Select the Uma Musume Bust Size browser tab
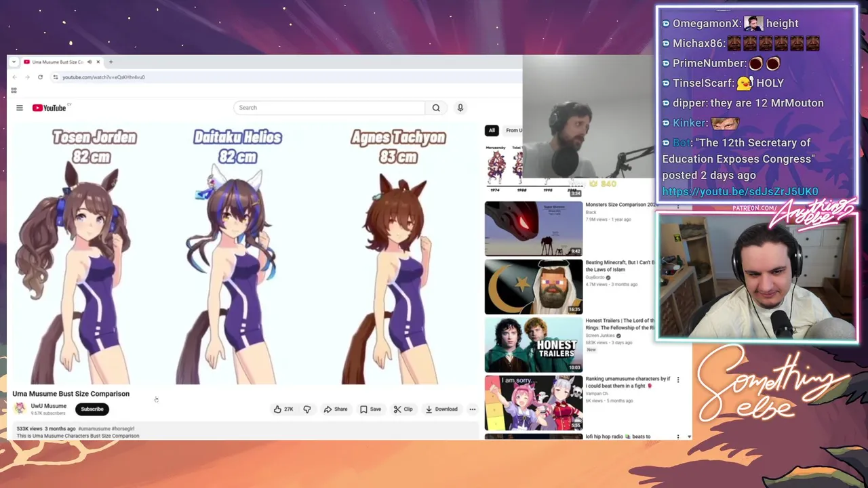The width and height of the screenshot is (868, 488). point(58,62)
